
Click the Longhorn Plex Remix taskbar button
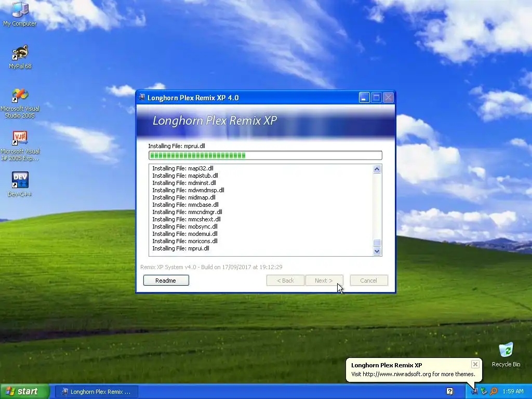[x=96, y=392]
